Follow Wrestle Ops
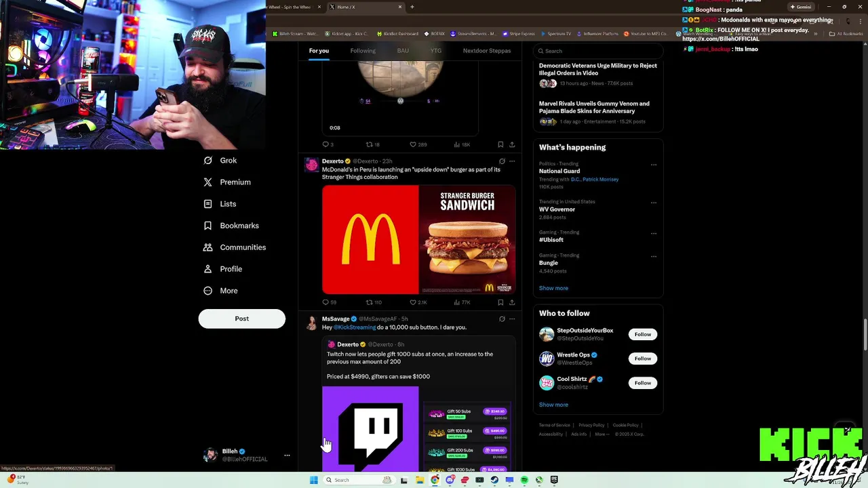 point(643,359)
